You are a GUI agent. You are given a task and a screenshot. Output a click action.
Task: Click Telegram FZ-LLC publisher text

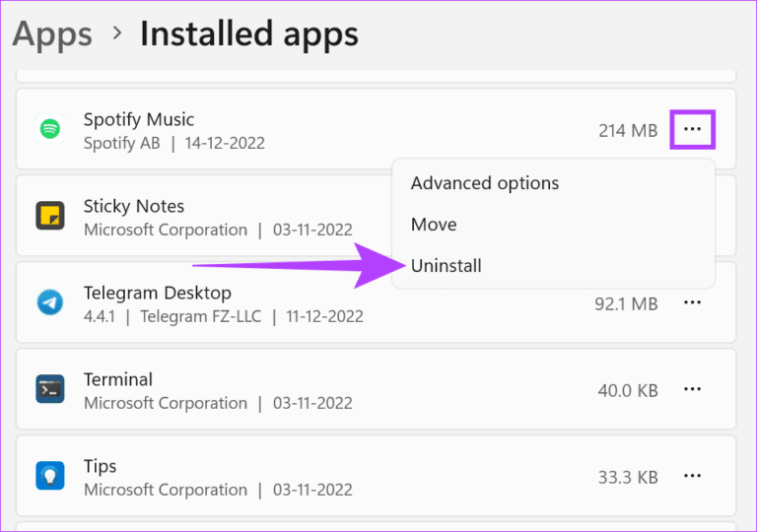click(x=201, y=316)
